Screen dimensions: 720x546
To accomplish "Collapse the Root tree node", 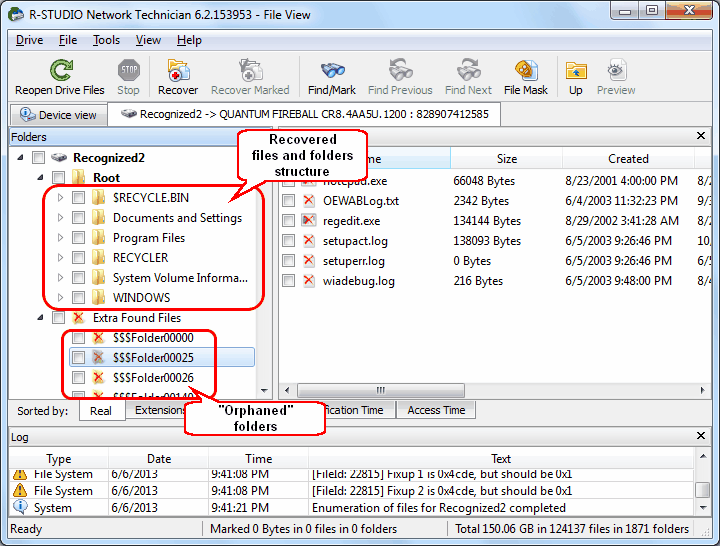I will click(40, 177).
